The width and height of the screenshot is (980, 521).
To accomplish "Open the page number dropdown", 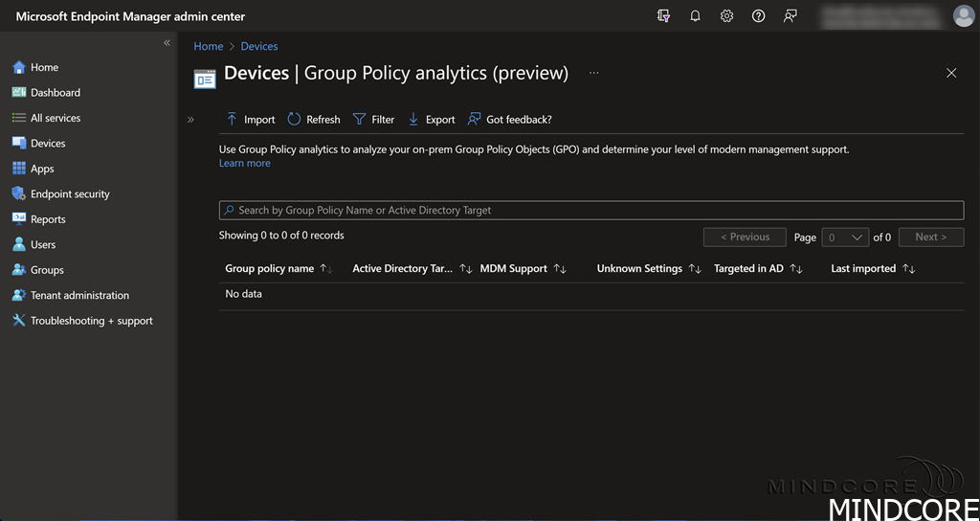I will point(845,238).
